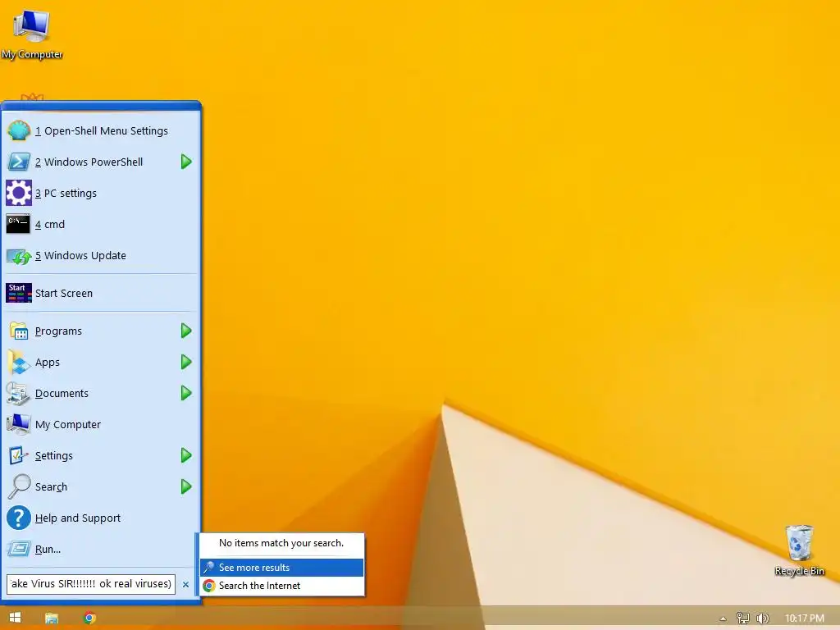
Task: Click the 10:17 PM taskbar clock
Action: [x=804, y=619]
